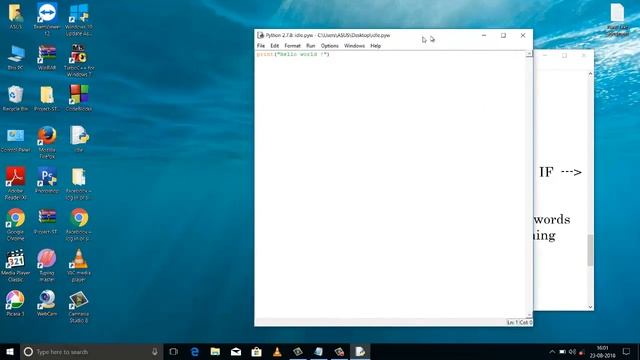Select the blank document file icon on desktop

[x=617, y=19]
